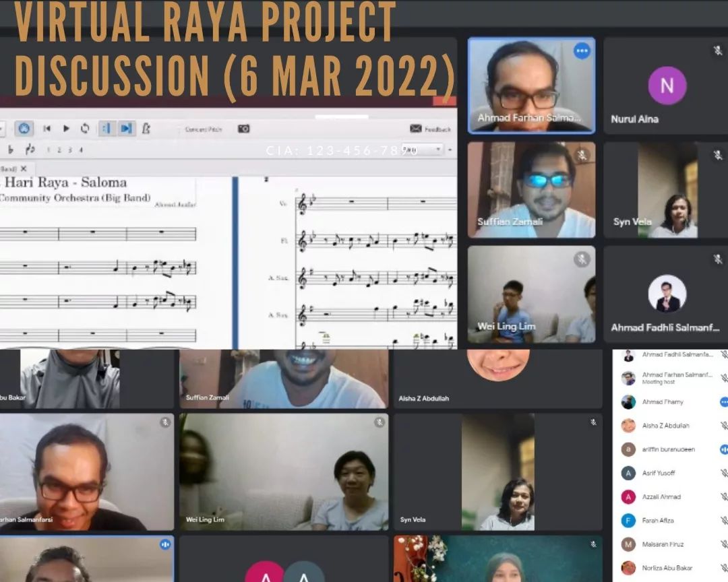The image size is (728, 582).
Task: Click muted mic beside Farah Afiza
Action: [x=724, y=520]
